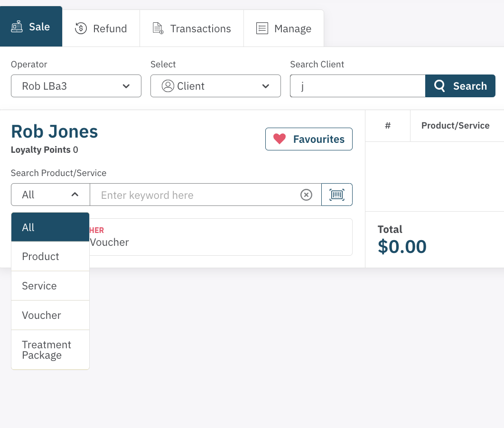Click the barcode scanner icon
Viewport: 504px width, 428px height.
pos(337,195)
